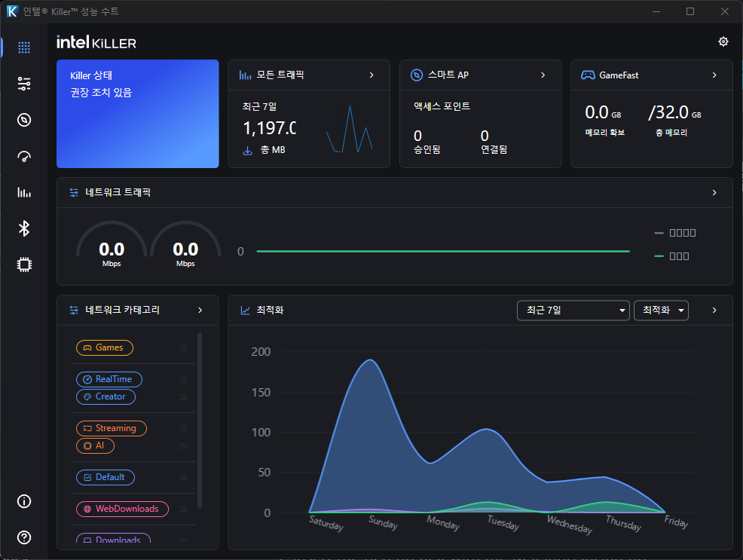Image resolution: width=743 pixels, height=560 pixels.
Task: Open the 최적화 metric dropdown
Action: [x=661, y=311]
